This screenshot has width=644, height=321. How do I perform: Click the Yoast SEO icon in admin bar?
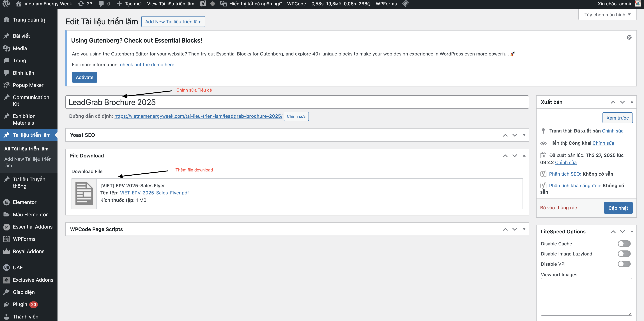pyautogui.click(x=203, y=4)
